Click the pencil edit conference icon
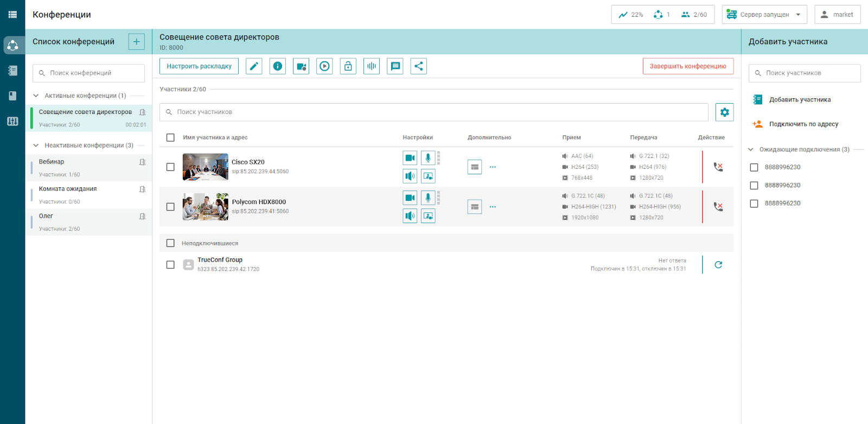The height and width of the screenshot is (424, 868). [254, 66]
